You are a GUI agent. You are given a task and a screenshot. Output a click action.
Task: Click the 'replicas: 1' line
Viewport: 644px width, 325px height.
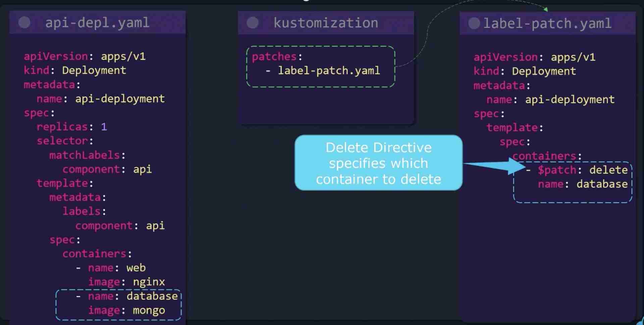pyautogui.click(x=72, y=127)
